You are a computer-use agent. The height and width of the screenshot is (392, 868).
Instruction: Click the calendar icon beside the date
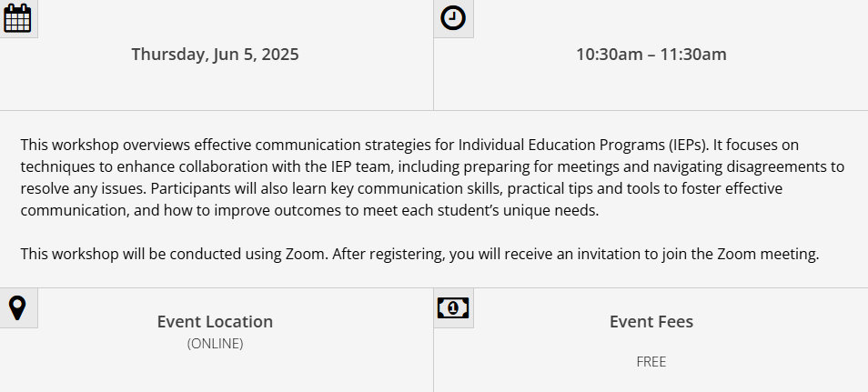click(17, 17)
